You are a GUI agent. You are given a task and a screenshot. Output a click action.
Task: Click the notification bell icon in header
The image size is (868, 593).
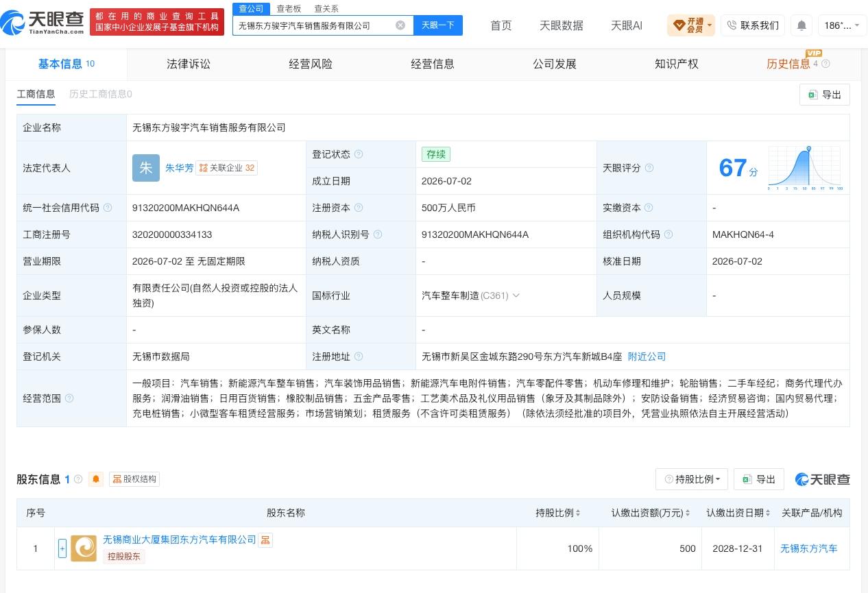pyautogui.click(x=801, y=25)
